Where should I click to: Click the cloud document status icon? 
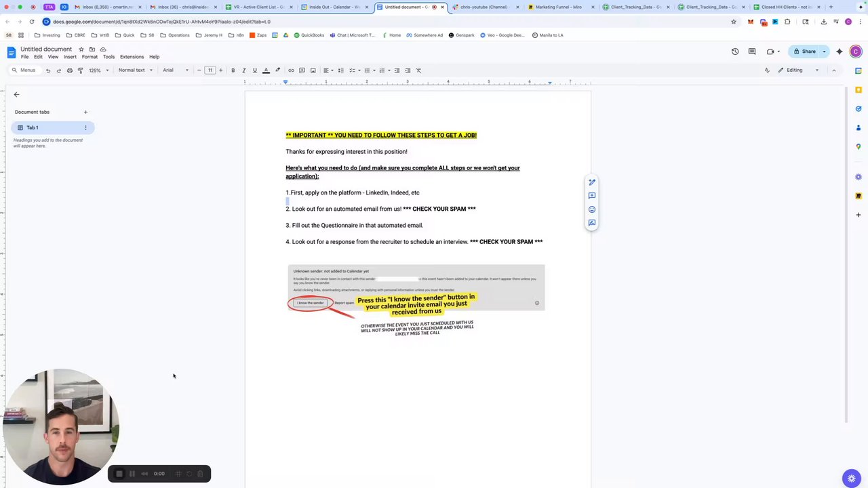[103, 49]
